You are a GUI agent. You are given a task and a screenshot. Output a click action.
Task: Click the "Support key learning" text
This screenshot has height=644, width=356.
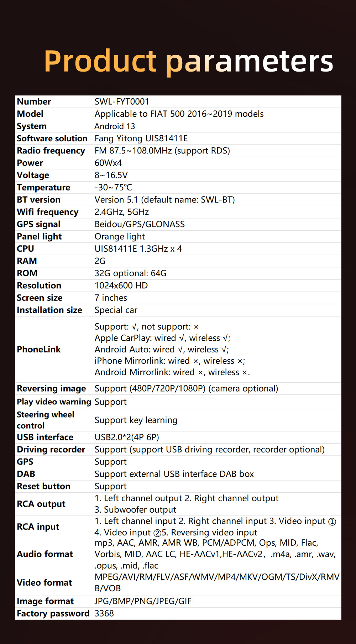[x=136, y=420]
